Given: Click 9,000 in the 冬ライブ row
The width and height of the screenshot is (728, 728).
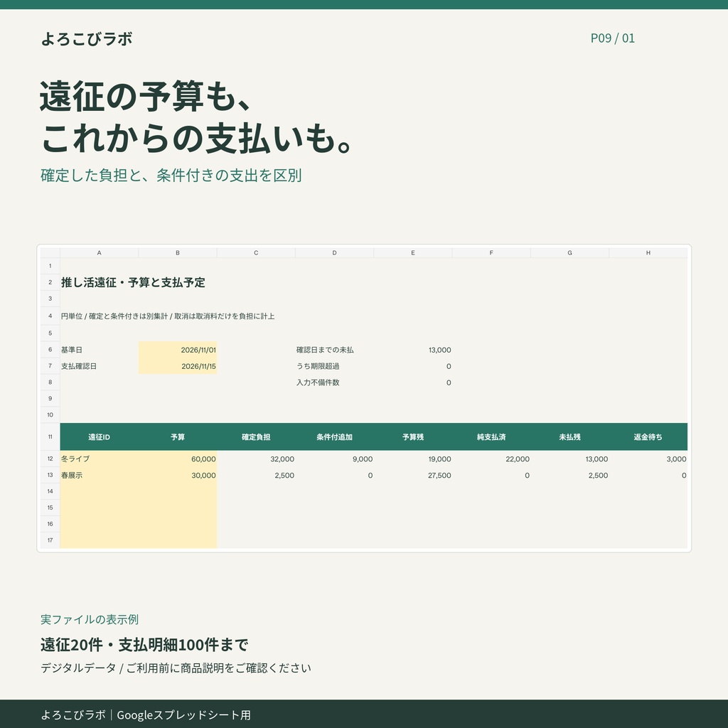Looking at the screenshot, I should click(362, 459).
